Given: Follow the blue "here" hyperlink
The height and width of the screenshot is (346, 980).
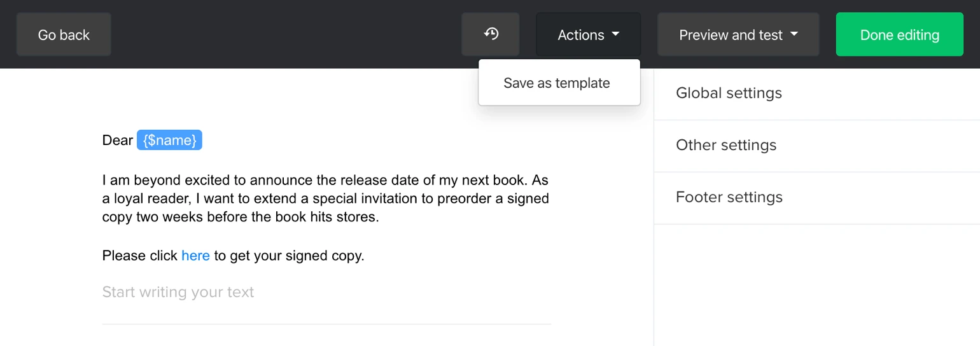Looking at the screenshot, I should 195,256.
